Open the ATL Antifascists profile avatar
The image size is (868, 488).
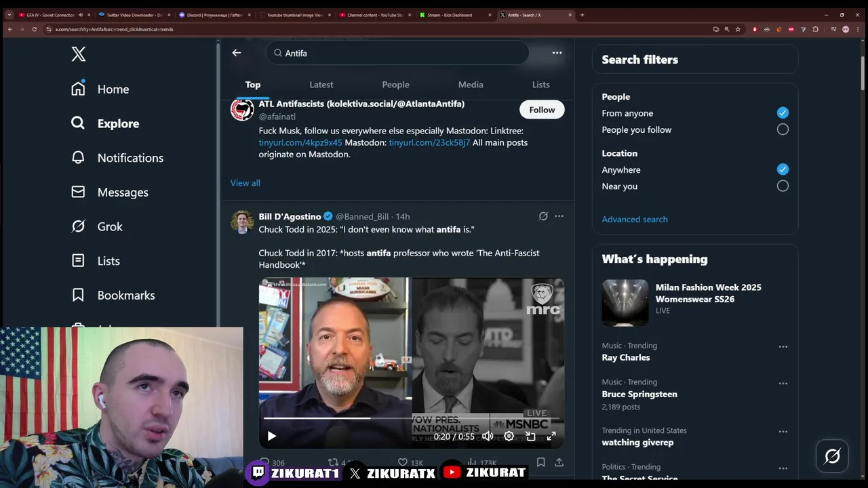click(x=242, y=109)
